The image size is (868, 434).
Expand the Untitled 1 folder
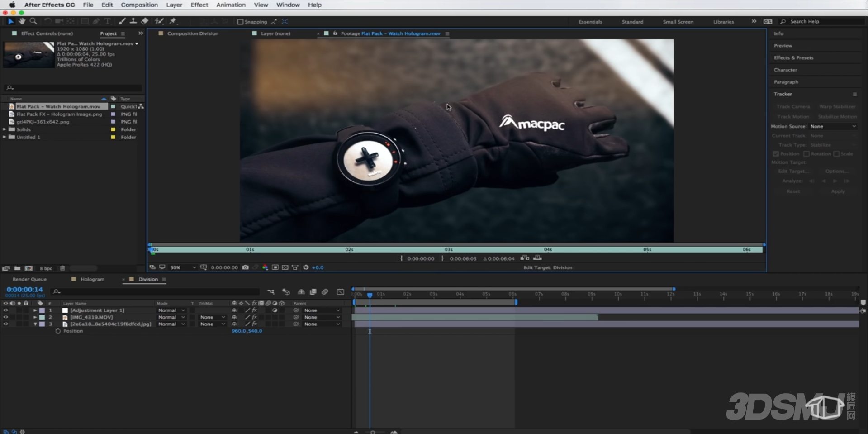coord(5,137)
